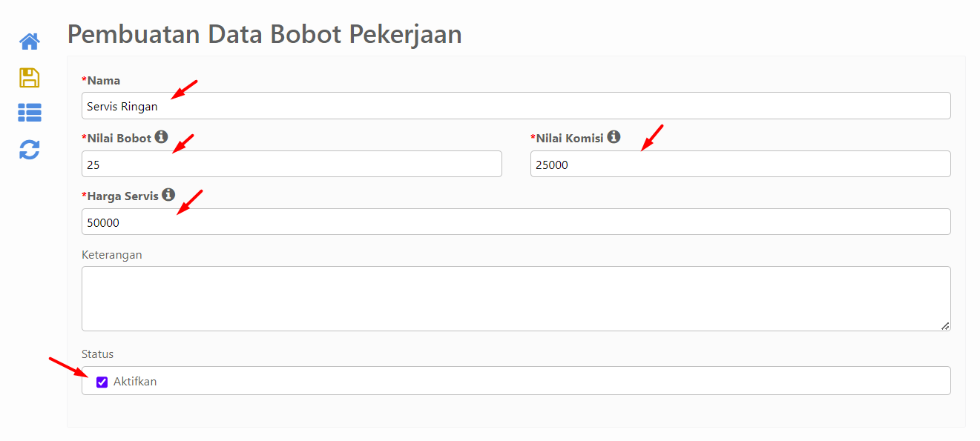
Task: Save the form with floppy disk icon
Action: (x=30, y=78)
